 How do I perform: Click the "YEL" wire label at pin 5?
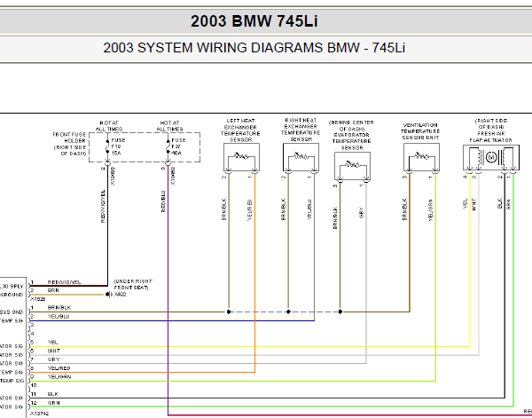click(x=53, y=343)
